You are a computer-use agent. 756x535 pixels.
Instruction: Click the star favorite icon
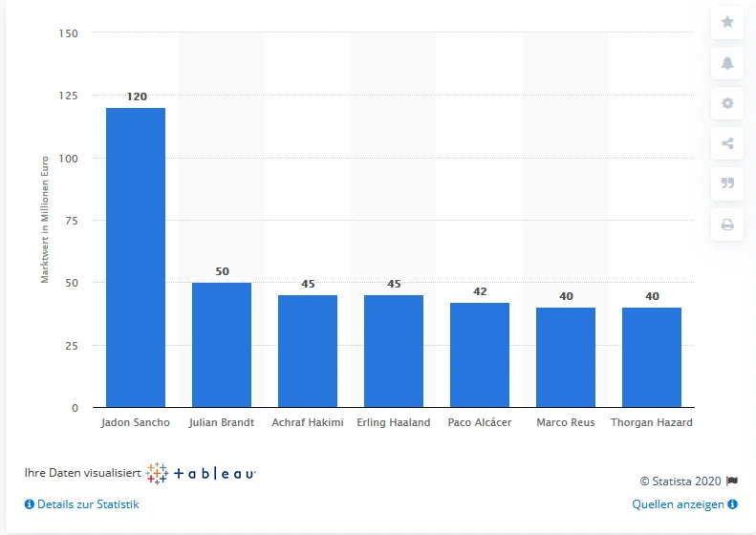point(727,22)
